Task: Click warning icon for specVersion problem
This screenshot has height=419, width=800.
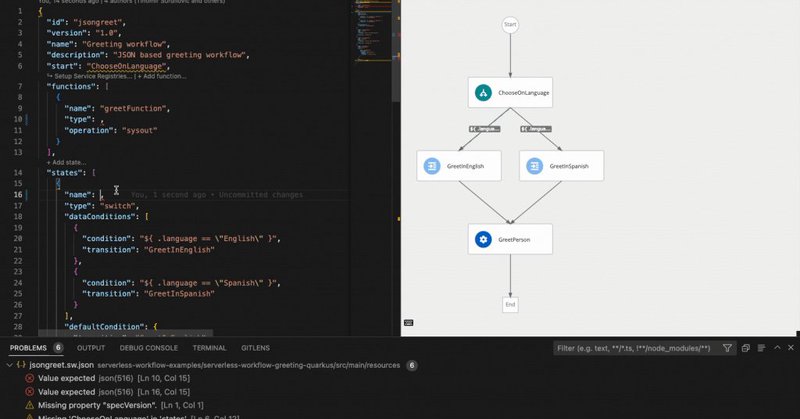Action: (30, 405)
